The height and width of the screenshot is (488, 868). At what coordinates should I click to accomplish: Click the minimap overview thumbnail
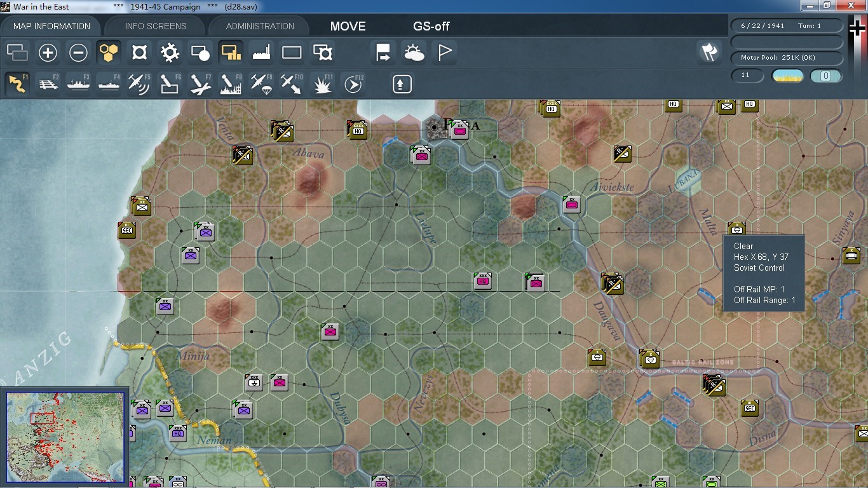[x=65, y=437]
